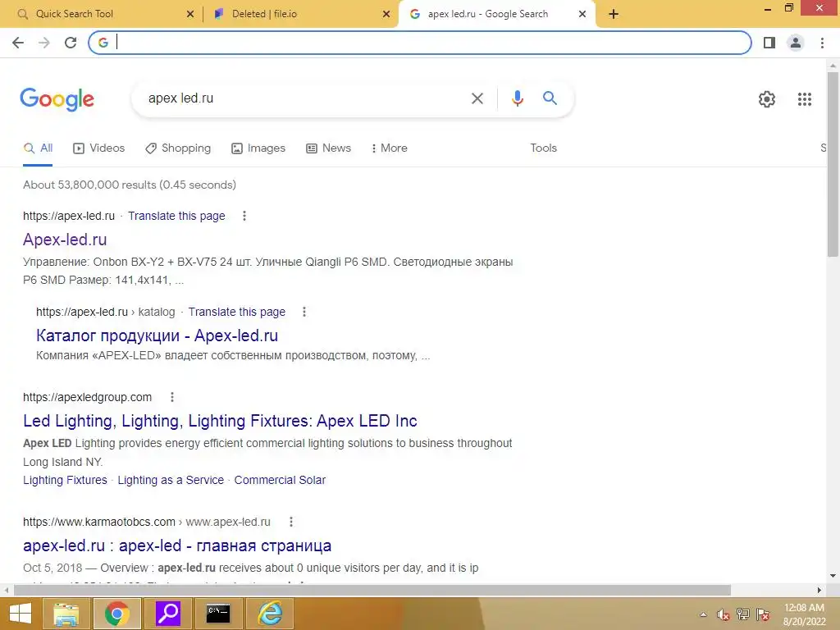Image resolution: width=840 pixels, height=630 pixels.
Task: Open options for the katalog result
Action: pyautogui.click(x=304, y=312)
